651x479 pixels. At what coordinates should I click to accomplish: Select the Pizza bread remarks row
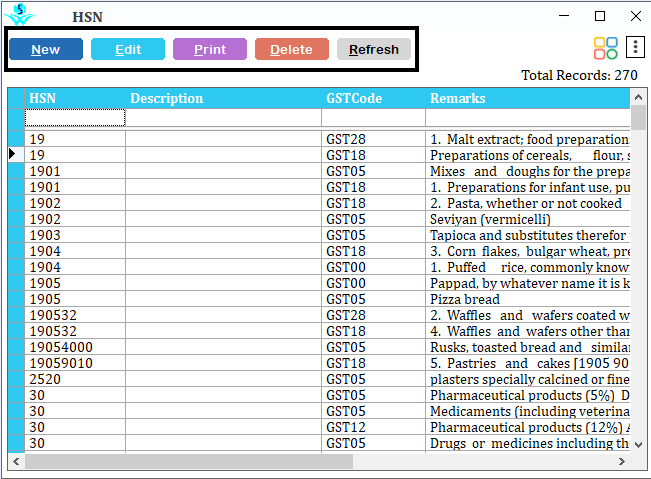pos(528,299)
